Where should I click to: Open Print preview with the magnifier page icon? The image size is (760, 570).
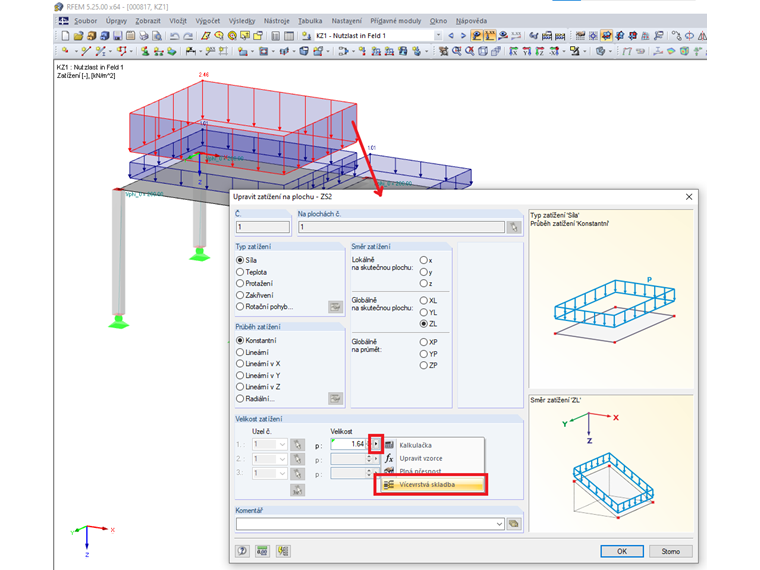coord(157,35)
